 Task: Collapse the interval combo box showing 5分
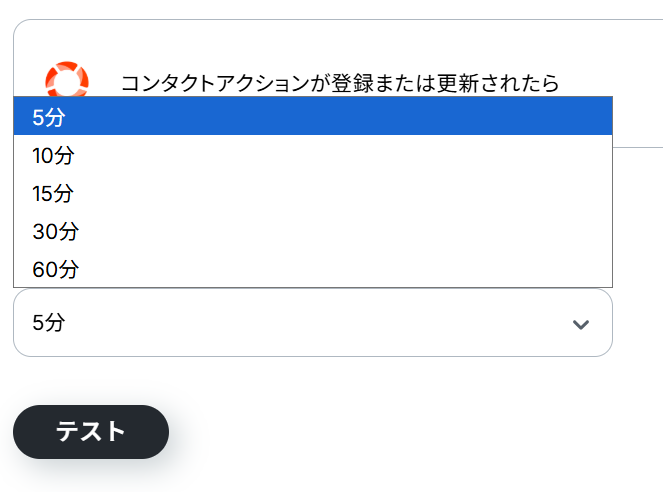(312, 323)
